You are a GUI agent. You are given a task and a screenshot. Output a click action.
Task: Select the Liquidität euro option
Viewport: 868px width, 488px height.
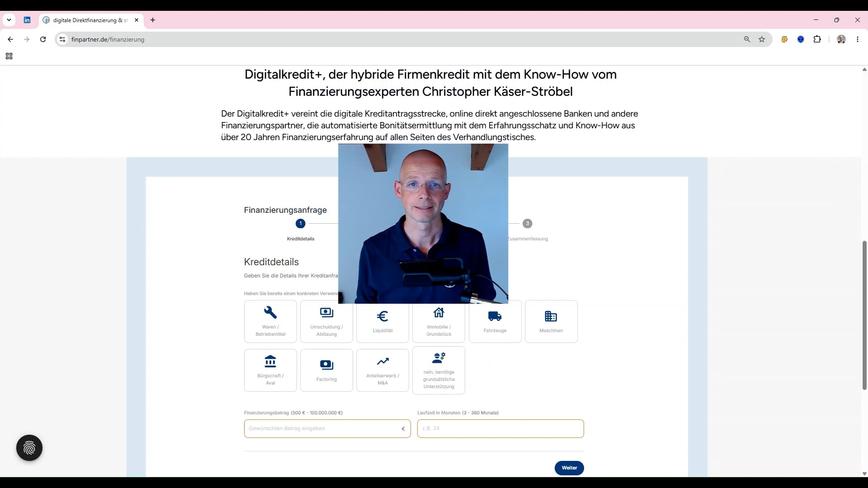(x=382, y=323)
